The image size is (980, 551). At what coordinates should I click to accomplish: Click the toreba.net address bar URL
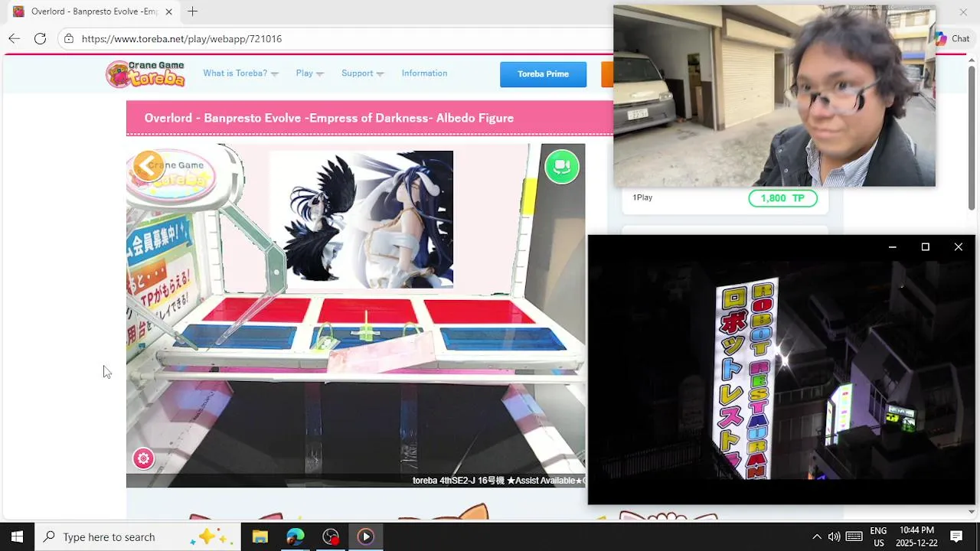click(181, 39)
